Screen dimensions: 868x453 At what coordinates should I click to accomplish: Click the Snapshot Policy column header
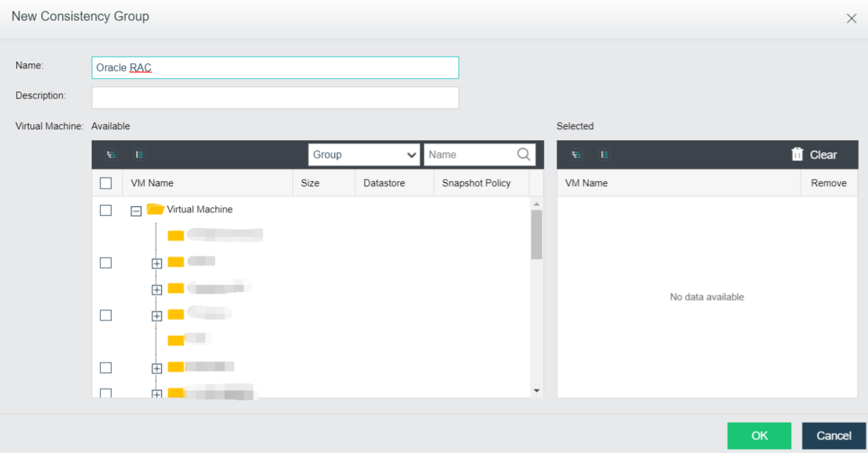[476, 183]
